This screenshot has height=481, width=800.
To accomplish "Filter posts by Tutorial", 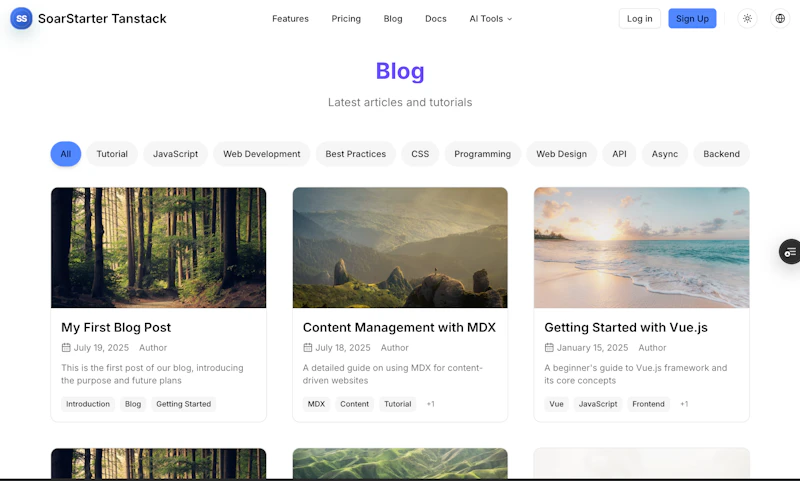I will tap(112, 154).
